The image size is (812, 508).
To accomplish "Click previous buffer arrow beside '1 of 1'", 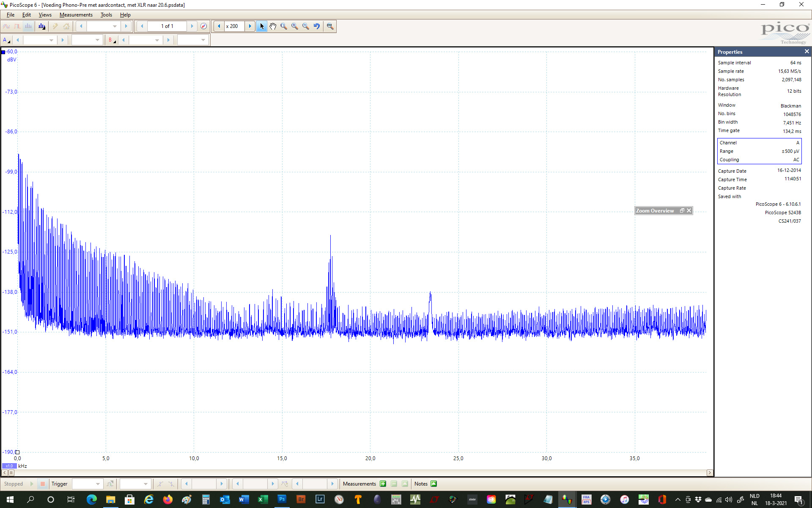I will pos(142,26).
